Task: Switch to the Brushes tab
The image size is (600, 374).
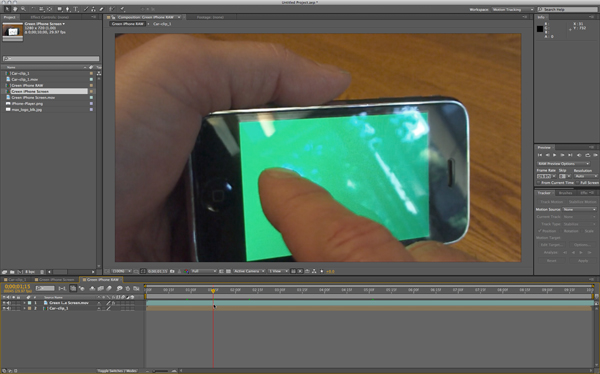Action: (565, 193)
